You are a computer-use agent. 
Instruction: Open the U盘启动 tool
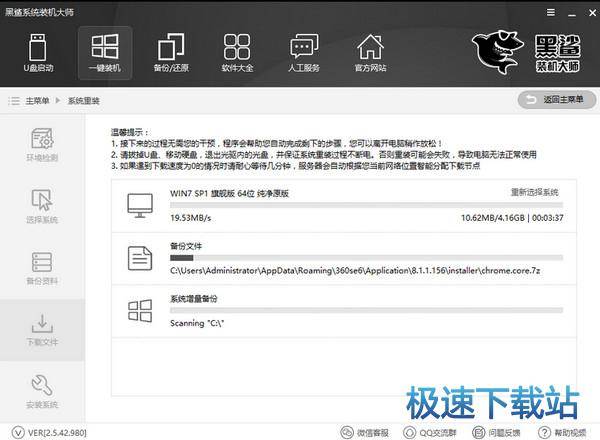pos(38,53)
